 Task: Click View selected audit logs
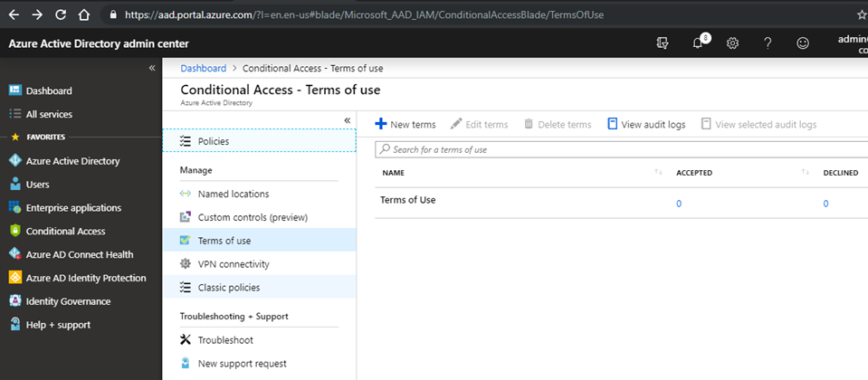[758, 125]
